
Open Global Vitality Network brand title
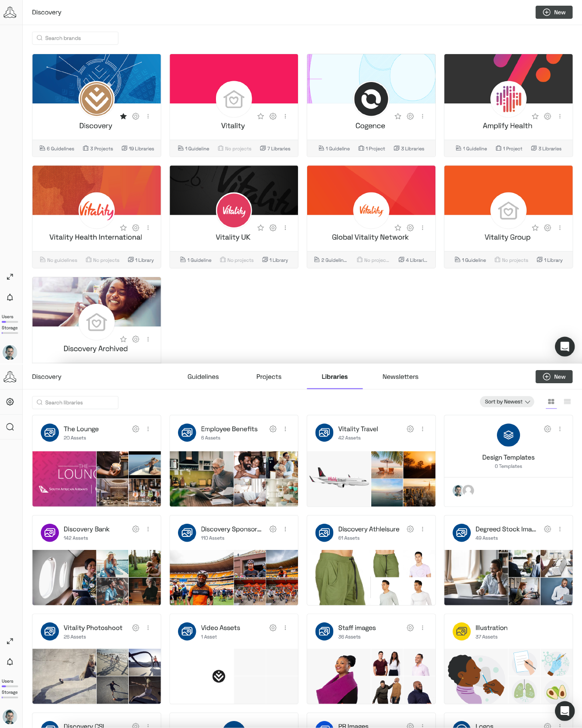point(370,237)
